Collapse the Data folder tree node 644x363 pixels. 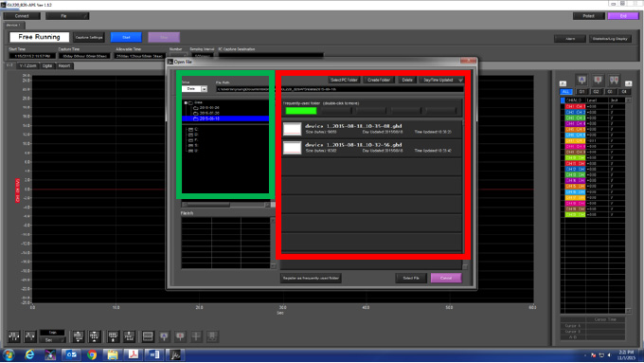click(186, 102)
